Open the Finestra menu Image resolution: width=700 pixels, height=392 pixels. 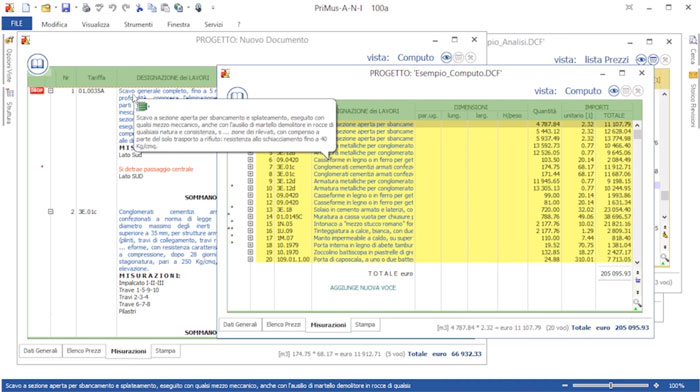coord(179,25)
